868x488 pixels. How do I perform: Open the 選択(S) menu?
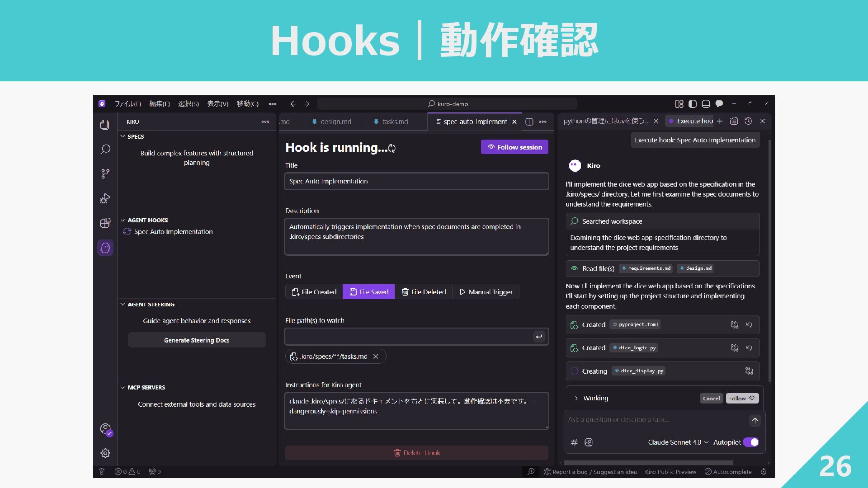pos(189,104)
